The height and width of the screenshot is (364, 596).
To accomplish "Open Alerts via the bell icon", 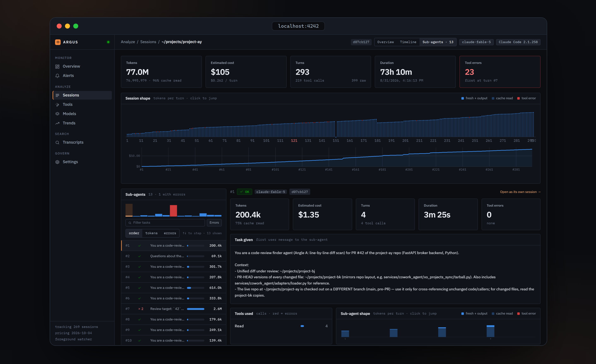I will point(57,76).
